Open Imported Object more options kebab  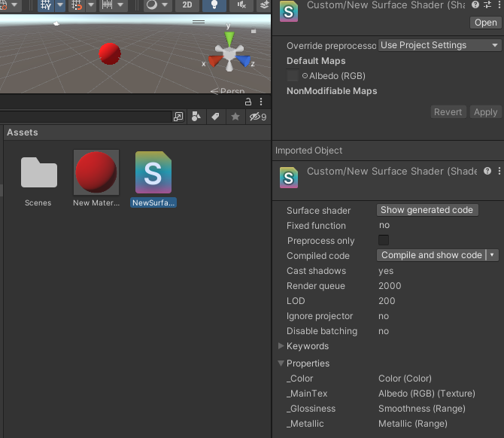click(499, 171)
